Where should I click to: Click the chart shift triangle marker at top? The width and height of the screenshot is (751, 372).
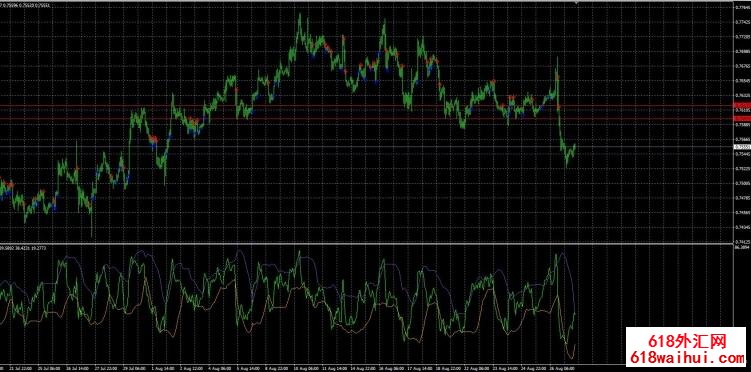(x=577, y=3)
